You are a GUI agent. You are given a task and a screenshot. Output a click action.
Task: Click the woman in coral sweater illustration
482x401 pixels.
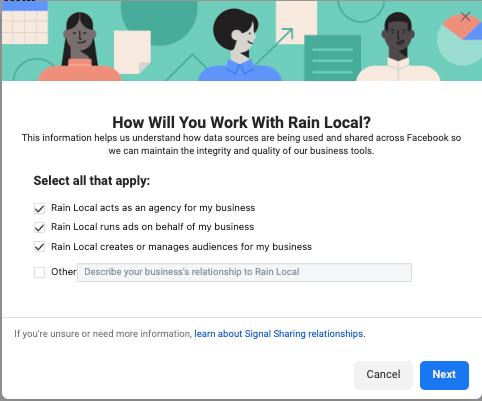tap(80, 47)
